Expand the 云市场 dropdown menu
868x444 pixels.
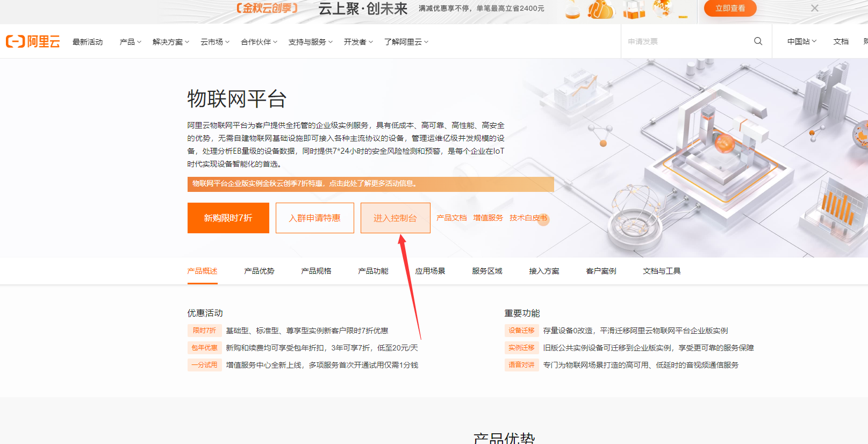[x=215, y=42]
